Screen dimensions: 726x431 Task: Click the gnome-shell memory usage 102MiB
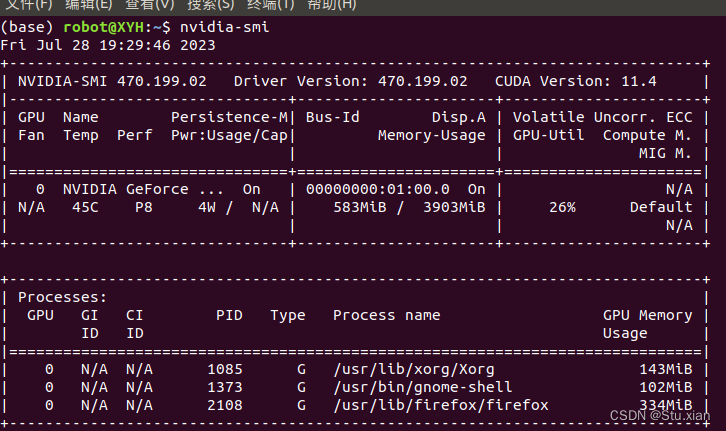(x=665, y=387)
